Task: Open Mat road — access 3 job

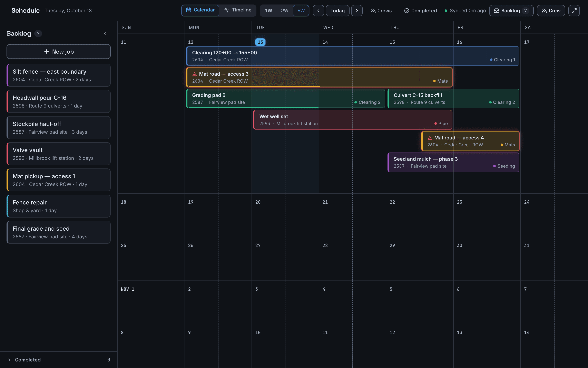Action: pyautogui.click(x=319, y=77)
